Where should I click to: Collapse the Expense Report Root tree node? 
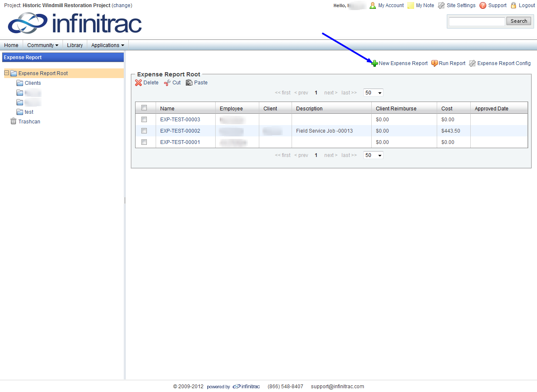click(x=6, y=73)
